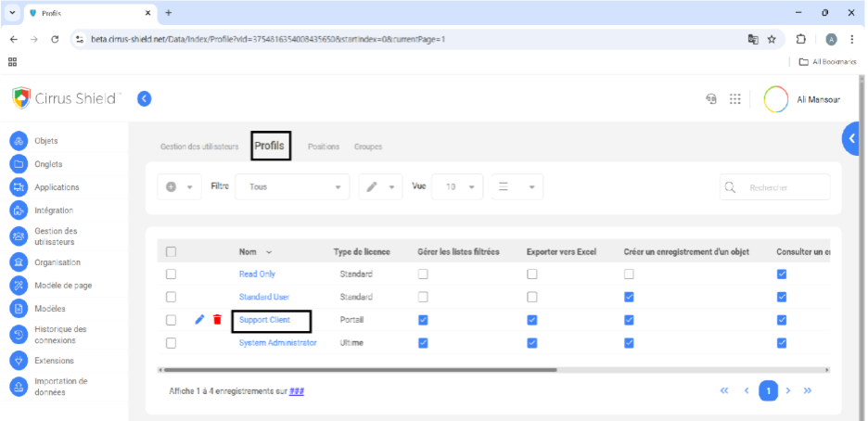Open the System Administrator profile link

pos(277,343)
